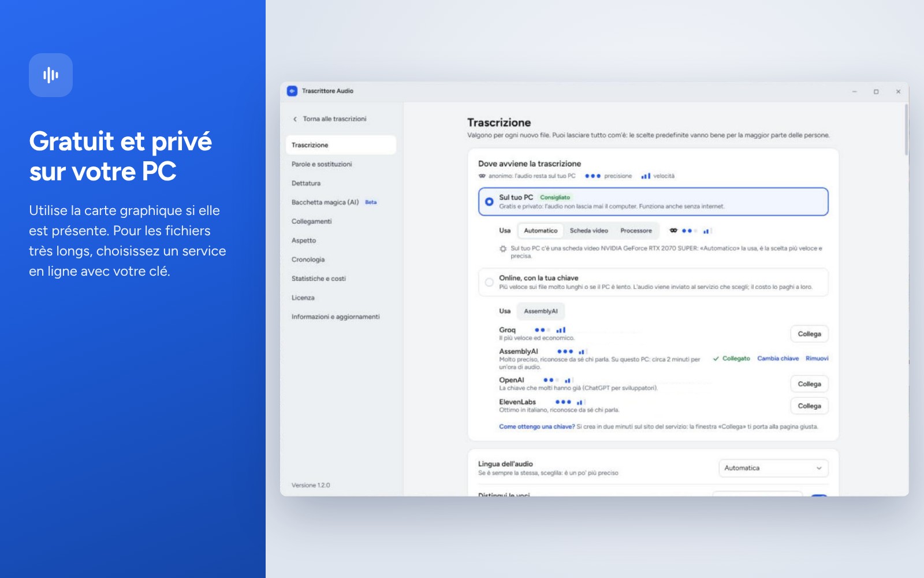Open Bacchetta magica (AI) section
Screen dimensions: 924x578
click(x=341, y=202)
